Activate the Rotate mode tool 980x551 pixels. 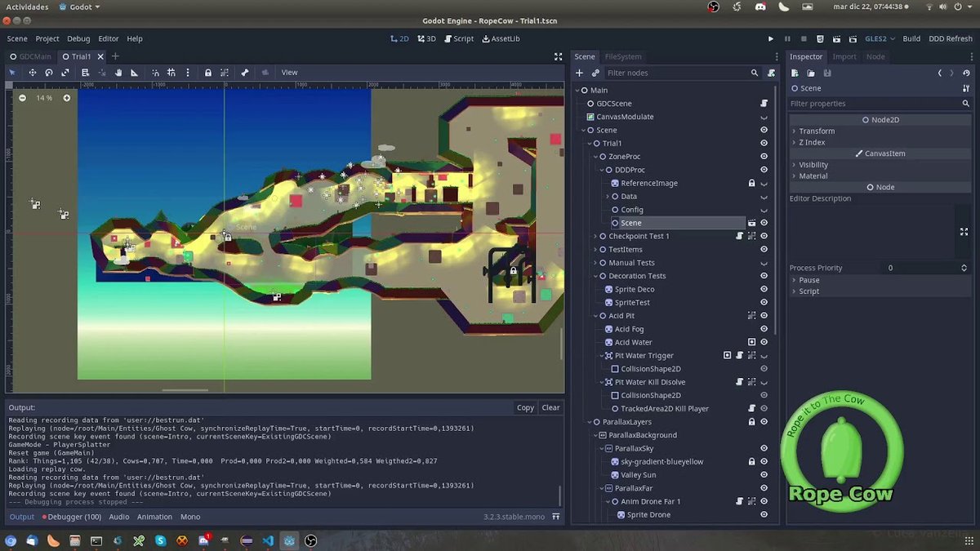pyautogui.click(x=48, y=73)
